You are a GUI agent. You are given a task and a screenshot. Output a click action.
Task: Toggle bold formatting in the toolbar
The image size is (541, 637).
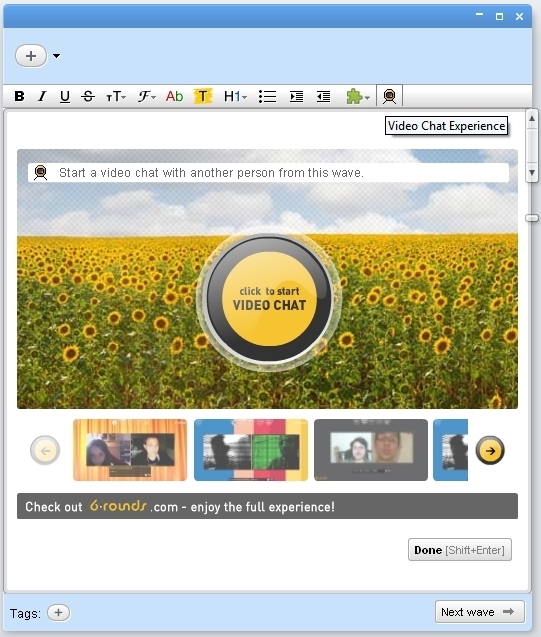tap(19, 96)
